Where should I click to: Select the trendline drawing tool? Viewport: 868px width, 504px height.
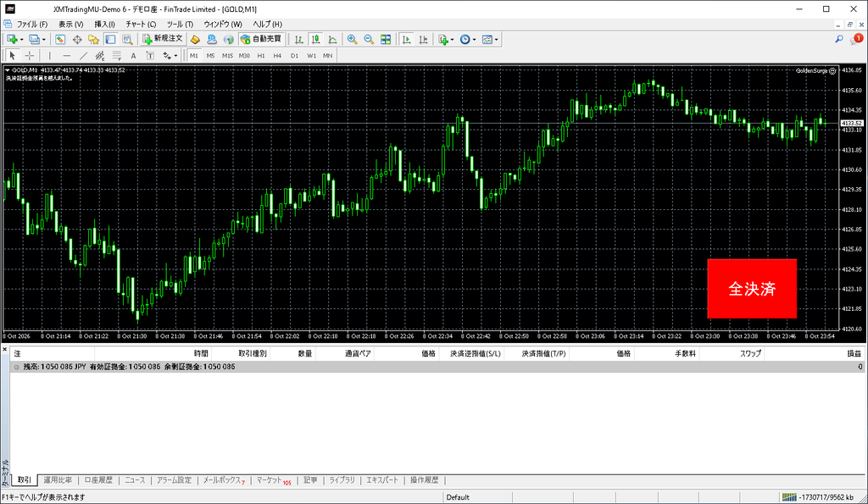tap(83, 55)
